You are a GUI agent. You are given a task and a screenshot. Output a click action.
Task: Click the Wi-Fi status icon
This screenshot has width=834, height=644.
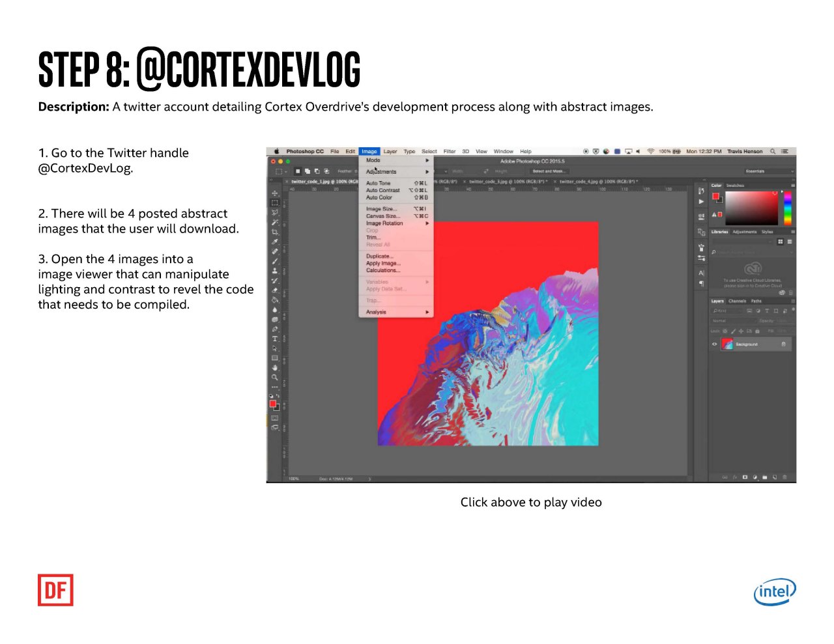point(650,151)
